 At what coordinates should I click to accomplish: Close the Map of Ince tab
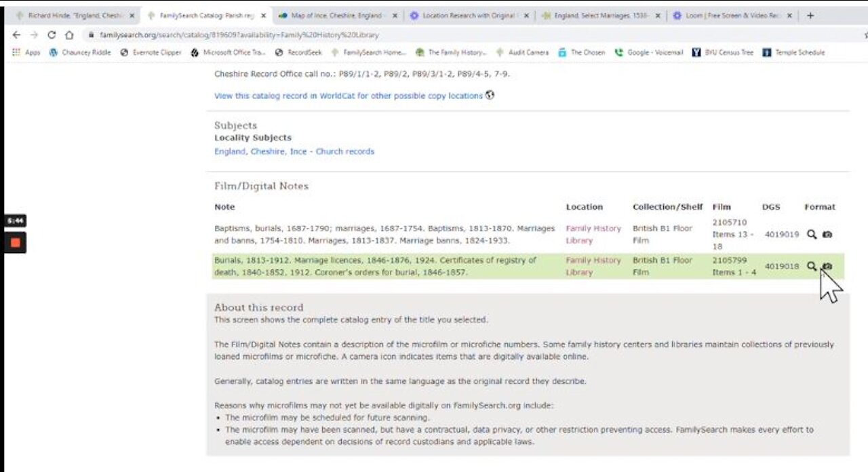pos(395,16)
